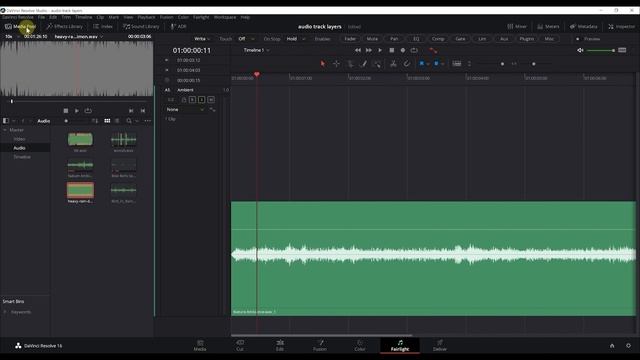The image size is (640, 360).
Task: Open the automation Write mode dropdown
Action: 202,39
